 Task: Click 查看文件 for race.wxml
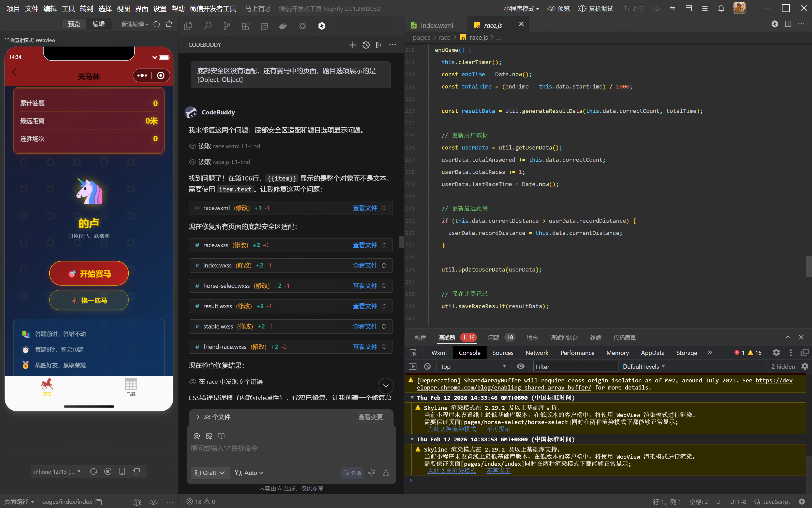[x=365, y=208]
